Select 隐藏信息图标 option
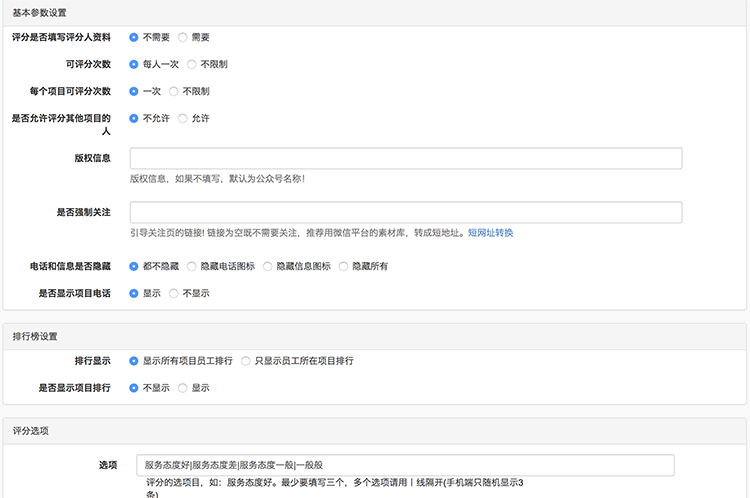 [x=267, y=266]
